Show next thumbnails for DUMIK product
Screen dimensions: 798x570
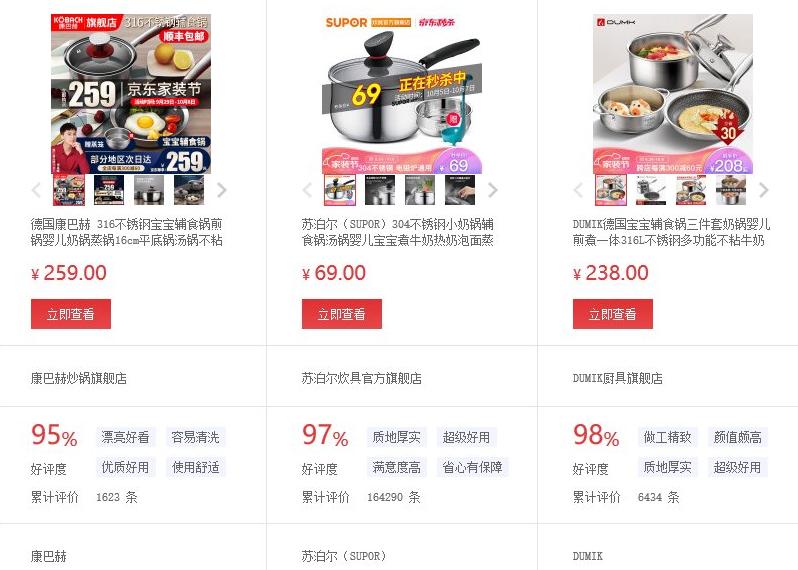(x=763, y=190)
